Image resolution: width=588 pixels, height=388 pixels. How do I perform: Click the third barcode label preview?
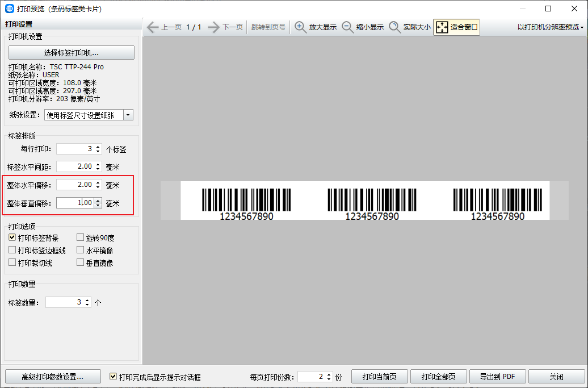coord(498,204)
